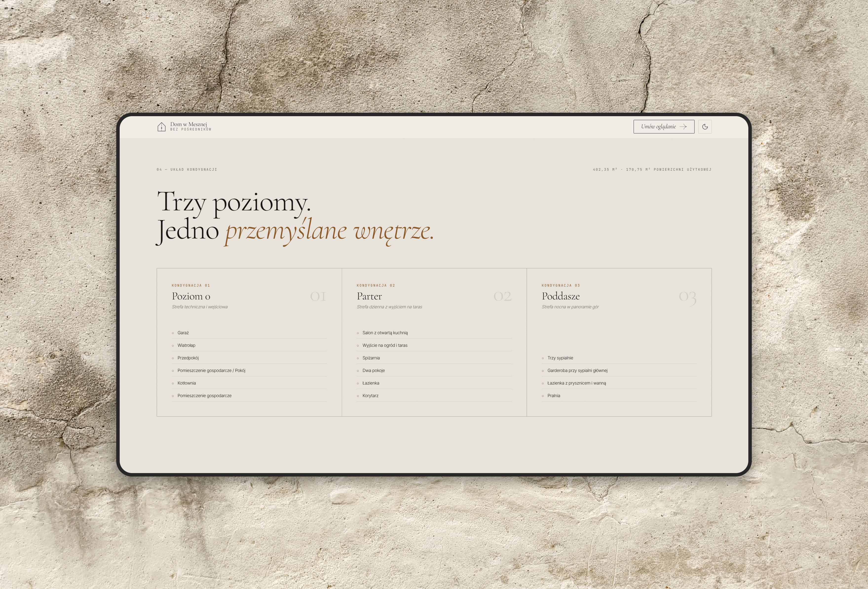This screenshot has width=868, height=589.
Task: Click the Kondygnacja 01 label
Action: 191,286
